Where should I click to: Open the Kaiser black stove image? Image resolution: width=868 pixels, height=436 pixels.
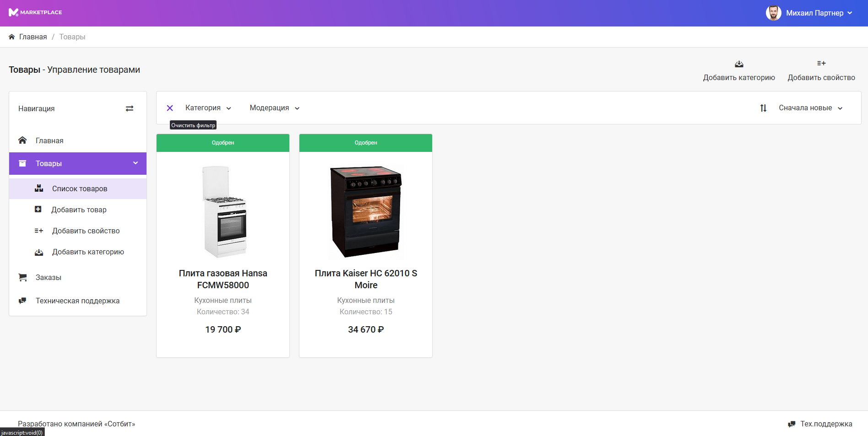tap(366, 212)
